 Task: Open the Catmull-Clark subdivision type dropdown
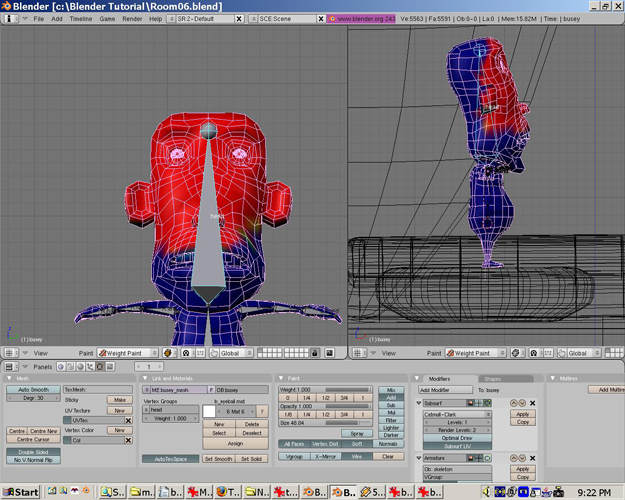tap(455, 414)
